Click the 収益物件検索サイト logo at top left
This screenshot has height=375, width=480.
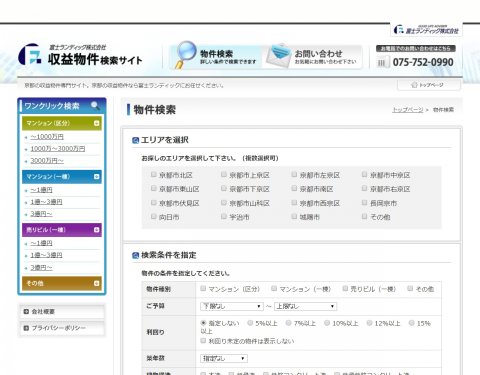point(81,55)
